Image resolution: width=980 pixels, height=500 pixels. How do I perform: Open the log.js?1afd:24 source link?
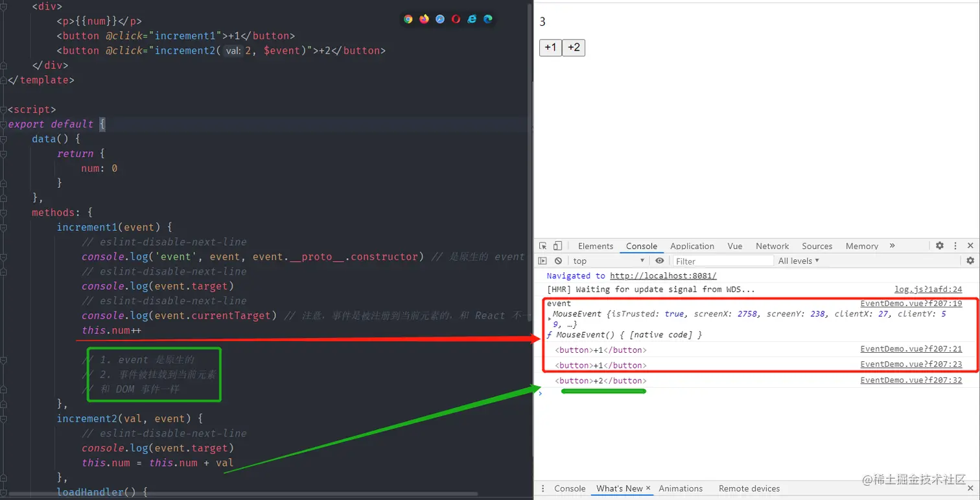click(928, 289)
